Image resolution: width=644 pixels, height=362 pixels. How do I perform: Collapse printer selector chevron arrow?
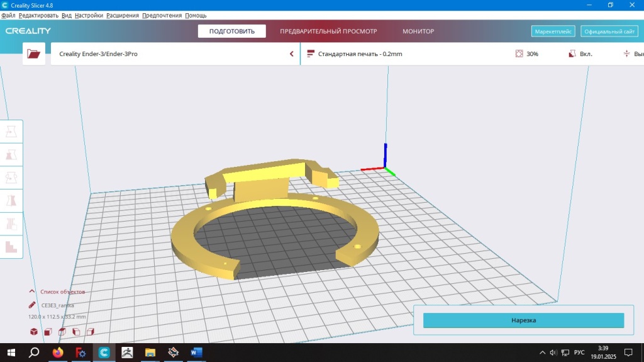(x=292, y=54)
